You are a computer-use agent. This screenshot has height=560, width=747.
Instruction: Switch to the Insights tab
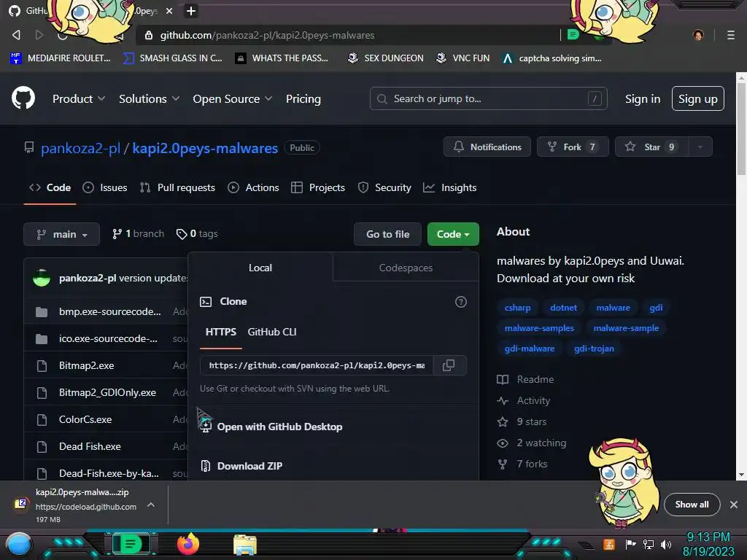pyautogui.click(x=449, y=187)
